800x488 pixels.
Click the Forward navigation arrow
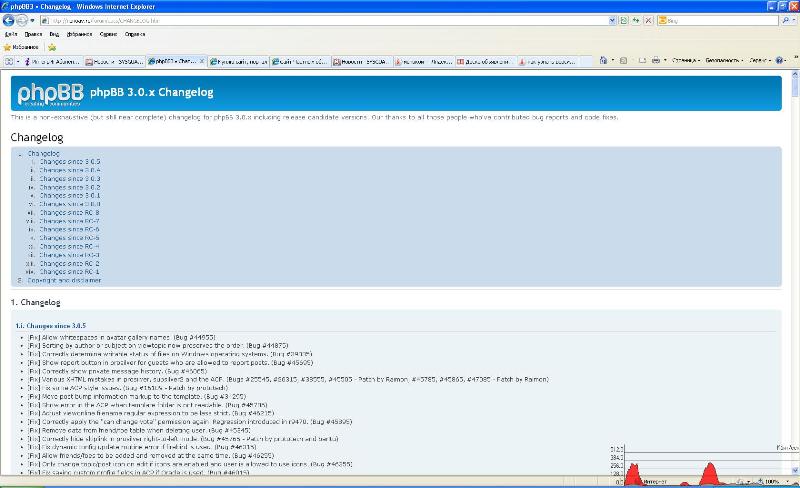click(x=21, y=20)
